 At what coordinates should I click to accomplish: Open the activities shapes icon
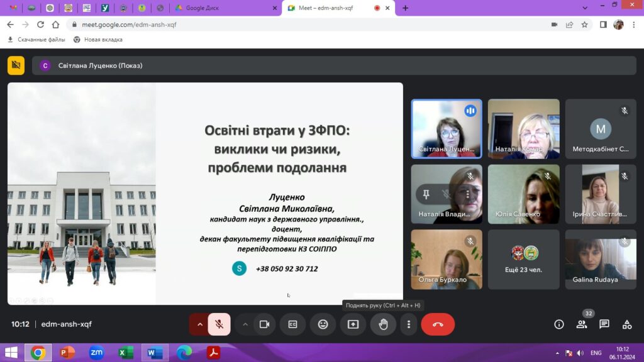coord(626,324)
